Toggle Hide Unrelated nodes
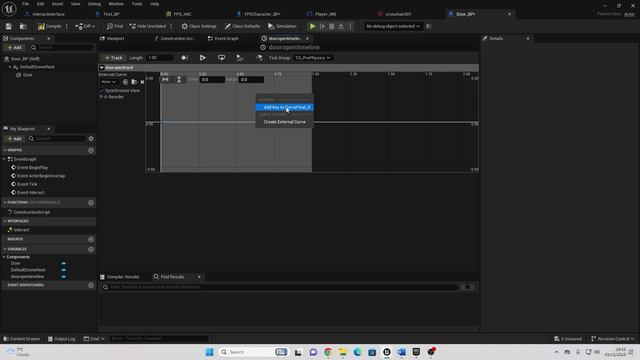 147,26
